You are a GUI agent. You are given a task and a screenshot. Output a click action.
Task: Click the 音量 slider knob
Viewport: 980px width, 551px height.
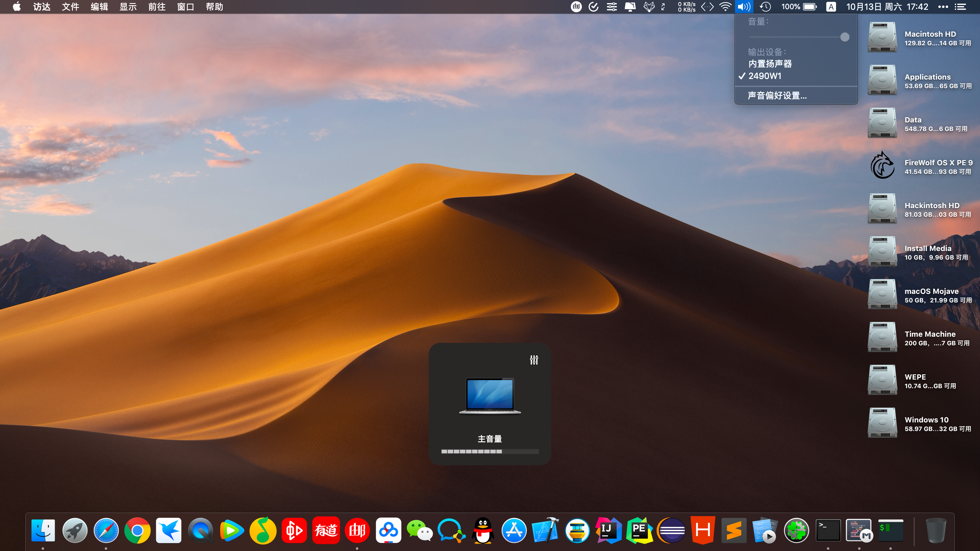coord(845,37)
